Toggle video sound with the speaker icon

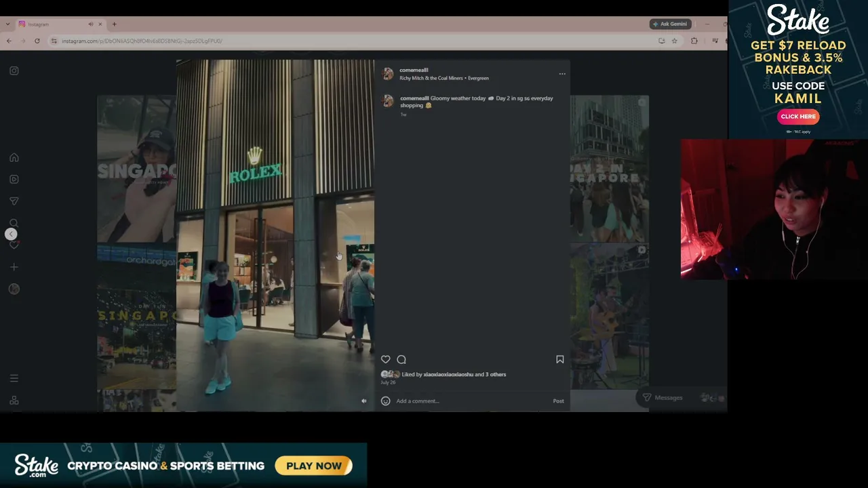point(364,401)
